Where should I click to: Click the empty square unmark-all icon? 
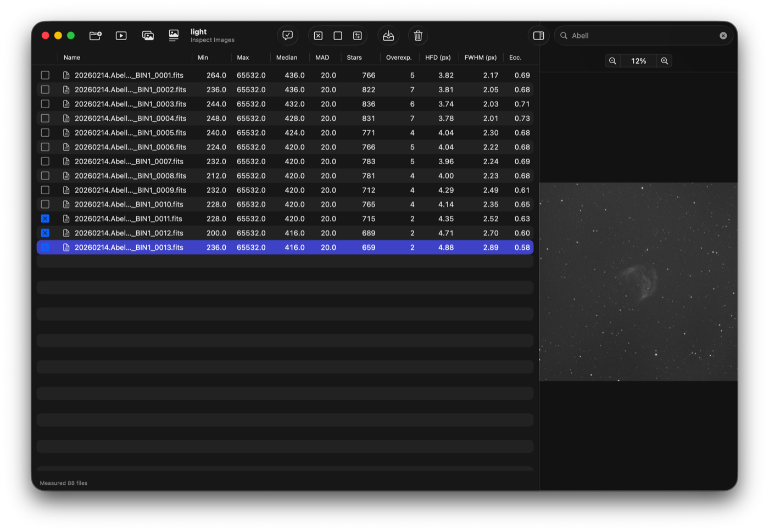tap(338, 36)
